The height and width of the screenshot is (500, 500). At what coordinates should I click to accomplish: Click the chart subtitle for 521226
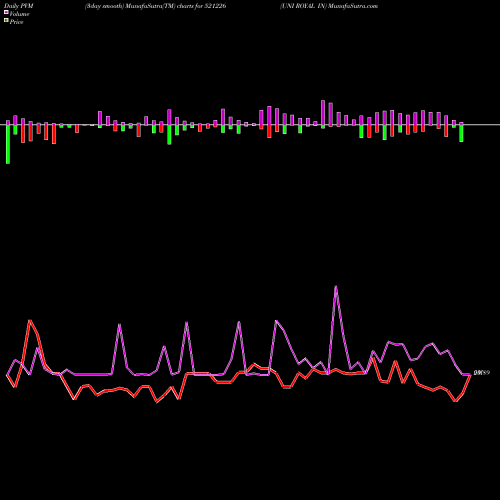[156, 6]
